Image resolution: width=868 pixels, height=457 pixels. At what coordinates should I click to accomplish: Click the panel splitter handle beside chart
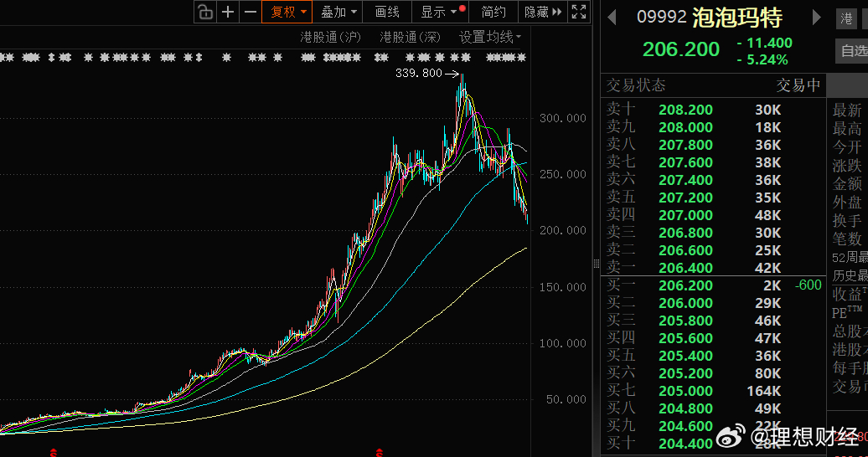tap(597, 264)
